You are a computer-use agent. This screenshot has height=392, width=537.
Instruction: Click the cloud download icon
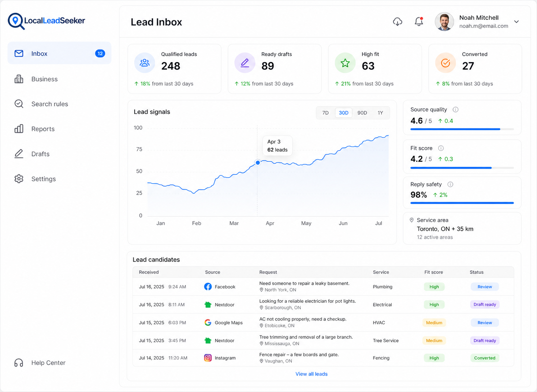(x=398, y=22)
